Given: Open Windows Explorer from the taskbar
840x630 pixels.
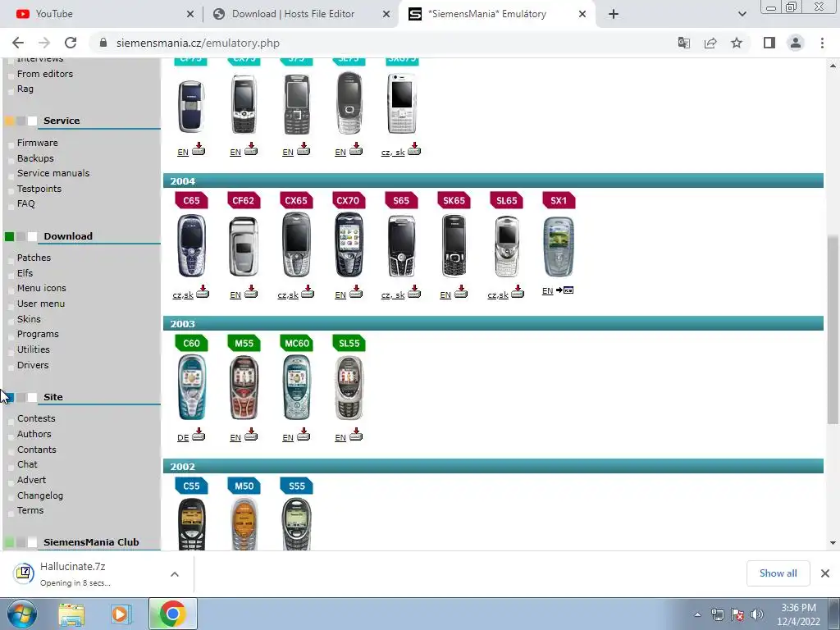Looking at the screenshot, I should (71, 614).
